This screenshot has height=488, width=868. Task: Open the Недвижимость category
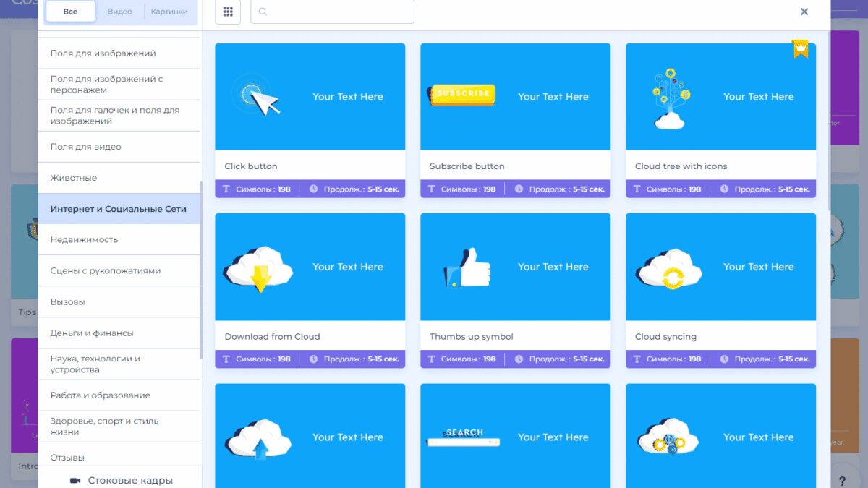point(84,239)
